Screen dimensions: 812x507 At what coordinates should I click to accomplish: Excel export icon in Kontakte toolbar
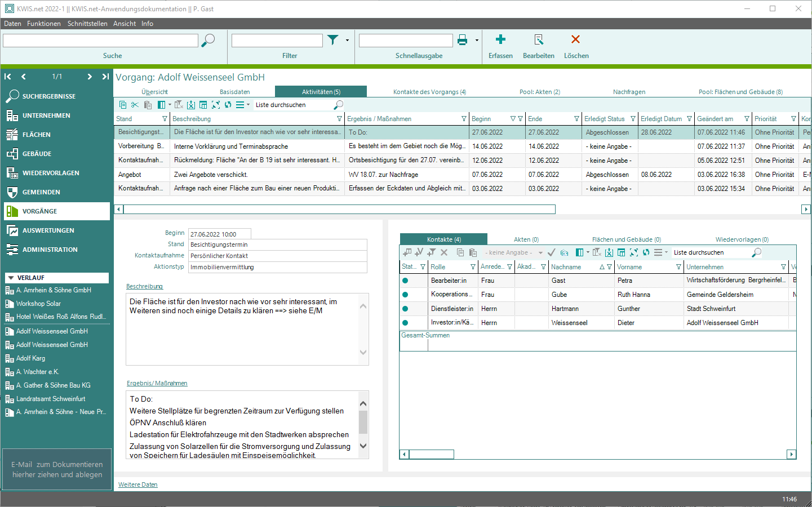[x=609, y=252]
